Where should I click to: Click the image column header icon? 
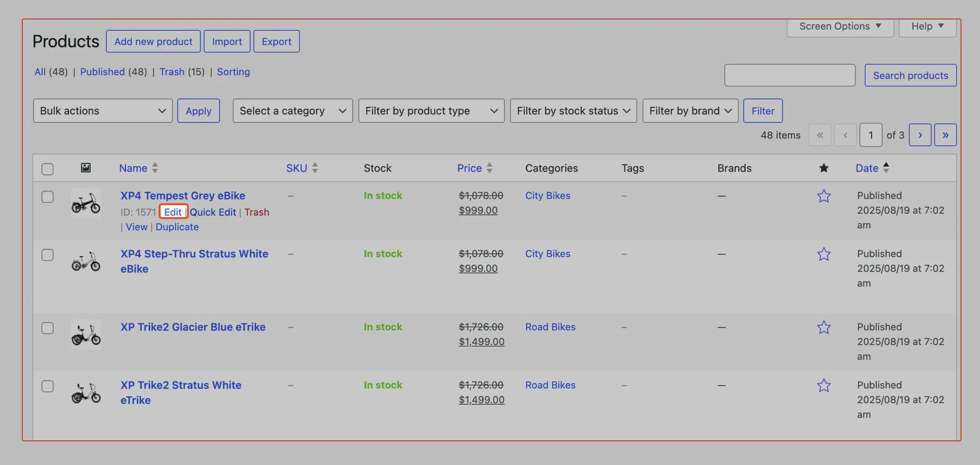86,168
